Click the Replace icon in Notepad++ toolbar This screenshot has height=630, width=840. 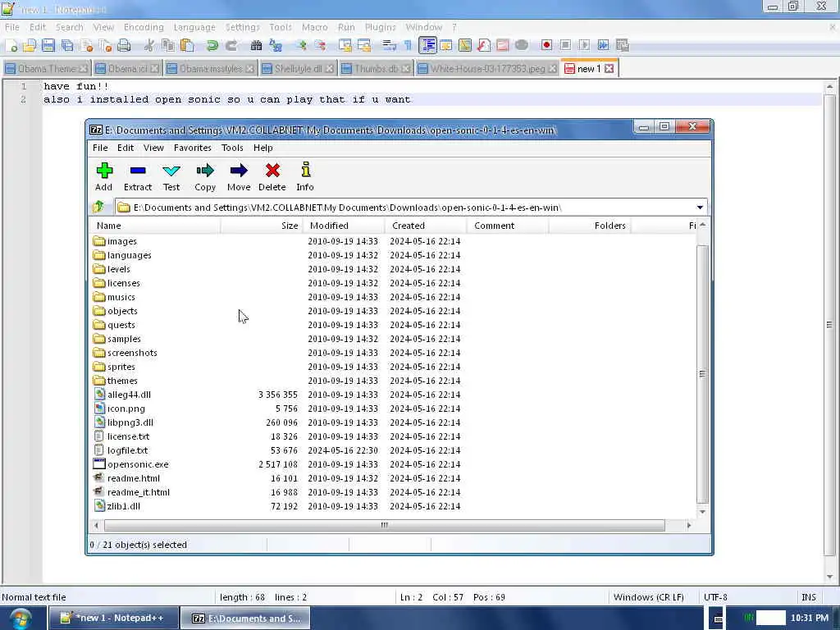(276, 46)
